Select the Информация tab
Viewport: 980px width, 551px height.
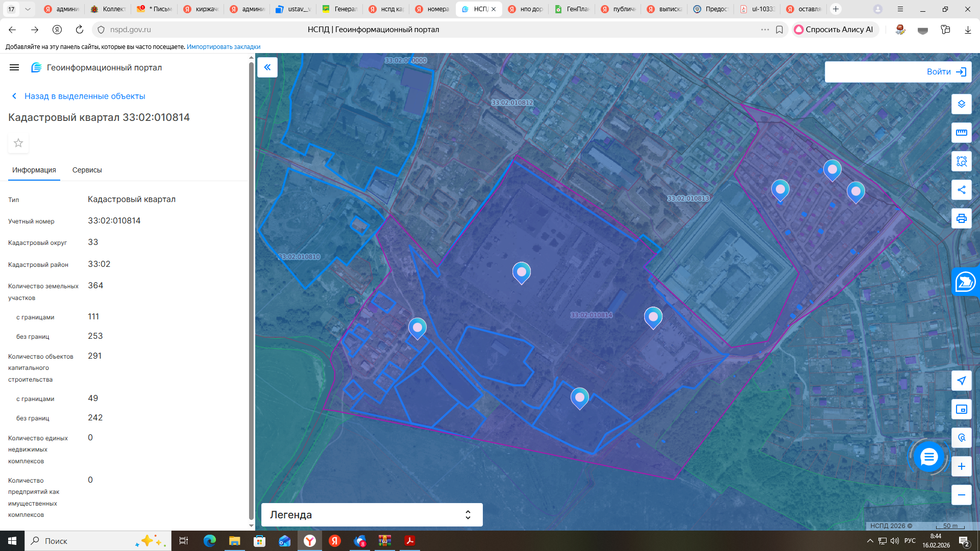34,170
